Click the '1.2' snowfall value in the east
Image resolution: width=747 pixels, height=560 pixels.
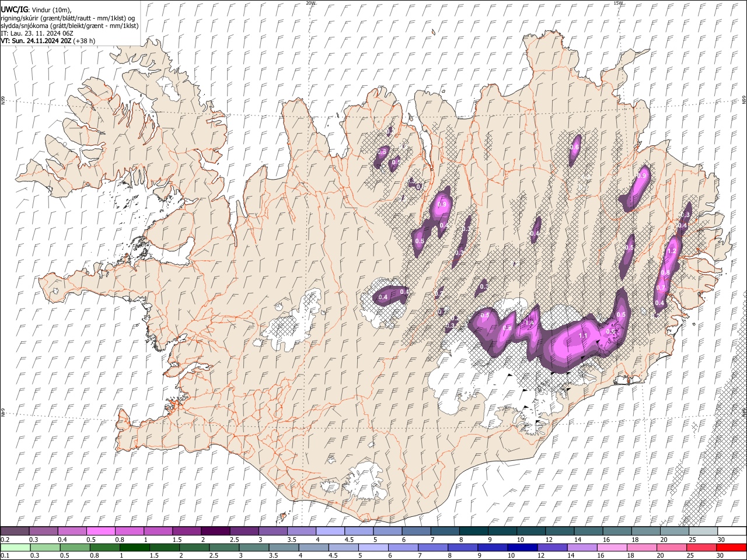pyautogui.click(x=671, y=251)
